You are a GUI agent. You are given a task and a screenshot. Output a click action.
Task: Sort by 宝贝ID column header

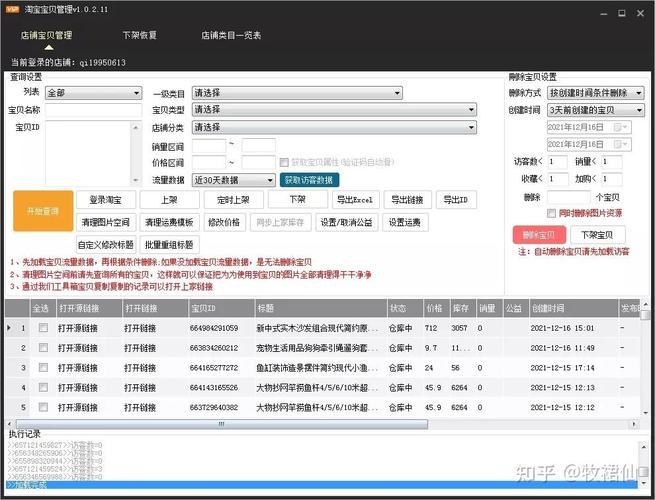[x=221, y=308]
